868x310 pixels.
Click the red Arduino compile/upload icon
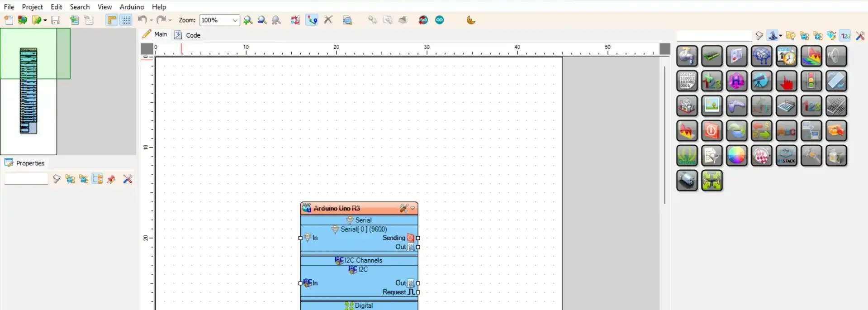tap(423, 20)
